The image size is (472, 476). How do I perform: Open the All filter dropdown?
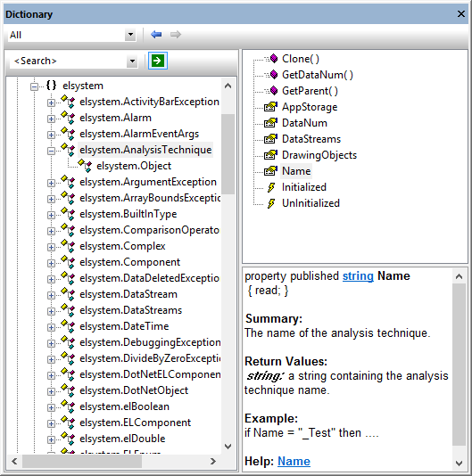(130, 35)
